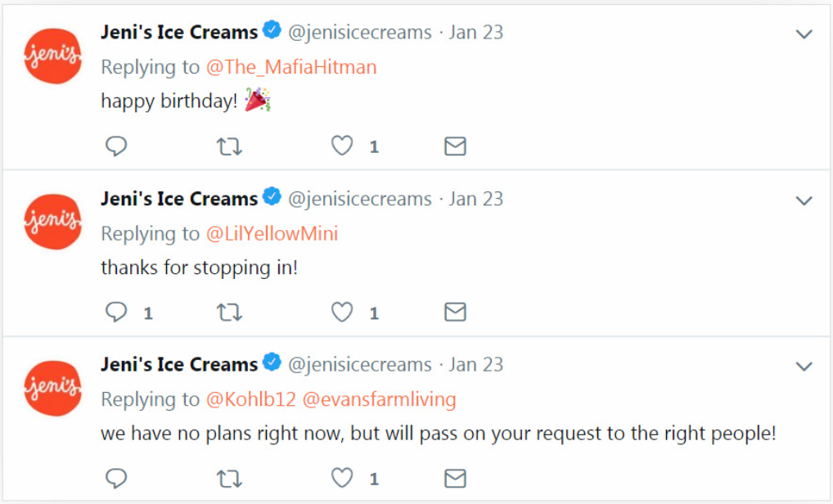Click the Jeni's avatar on the first tweet
Viewport: 833px width, 504px height.
click(x=52, y=56)
